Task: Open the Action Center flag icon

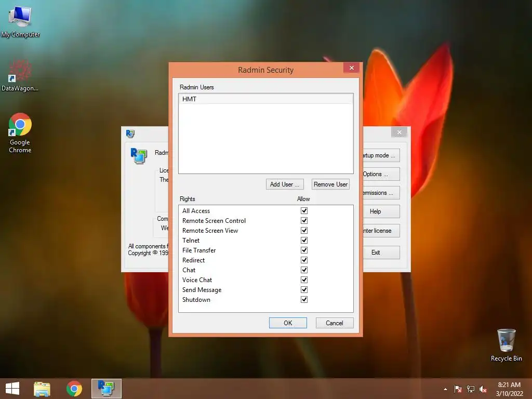Action: pyautogui.click(x=458, y=389)
